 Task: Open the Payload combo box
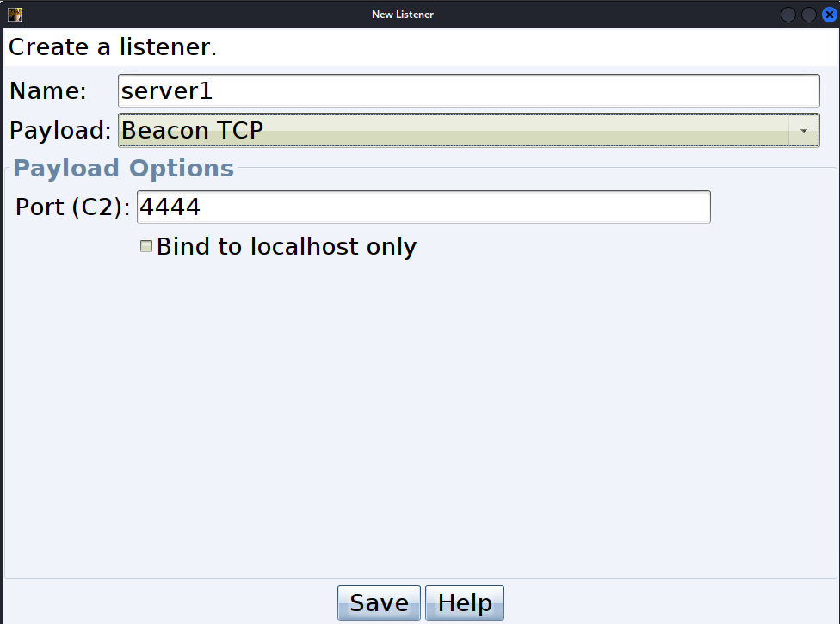click(469, 130)
